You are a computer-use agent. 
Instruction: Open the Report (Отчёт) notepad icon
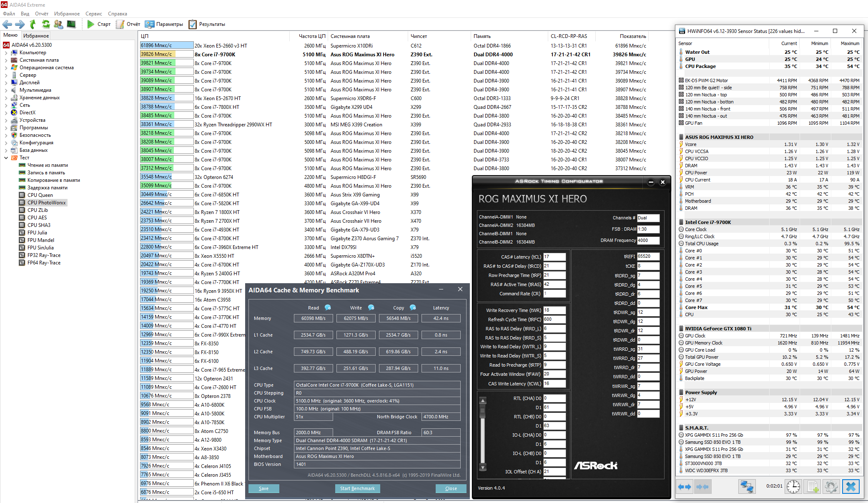[x=120, y=24]
